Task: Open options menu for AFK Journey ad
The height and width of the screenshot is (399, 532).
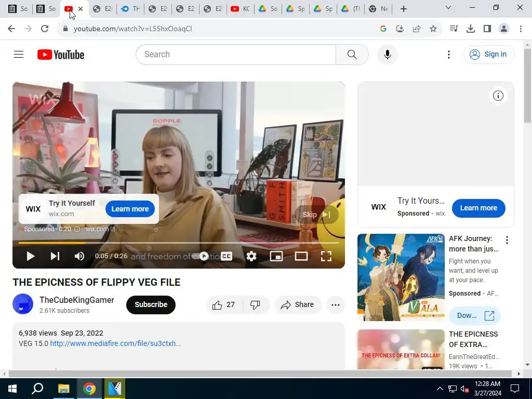Action: point(507,240)
